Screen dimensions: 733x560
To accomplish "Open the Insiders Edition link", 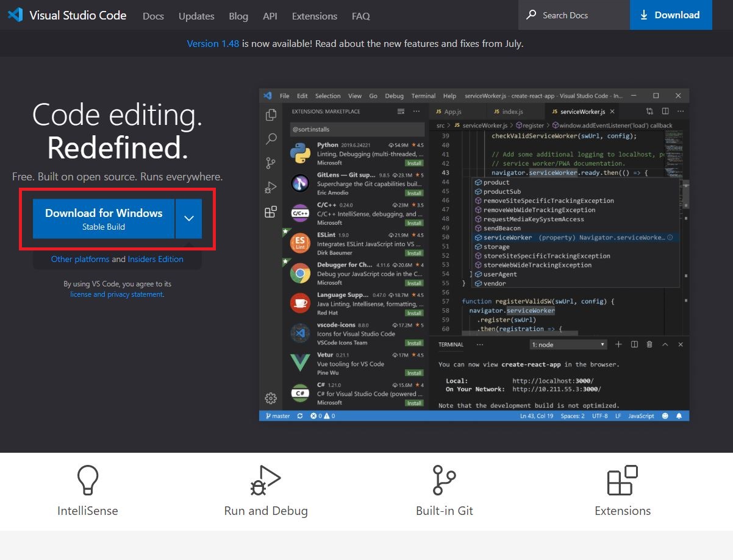I will [x=156, y=259].
